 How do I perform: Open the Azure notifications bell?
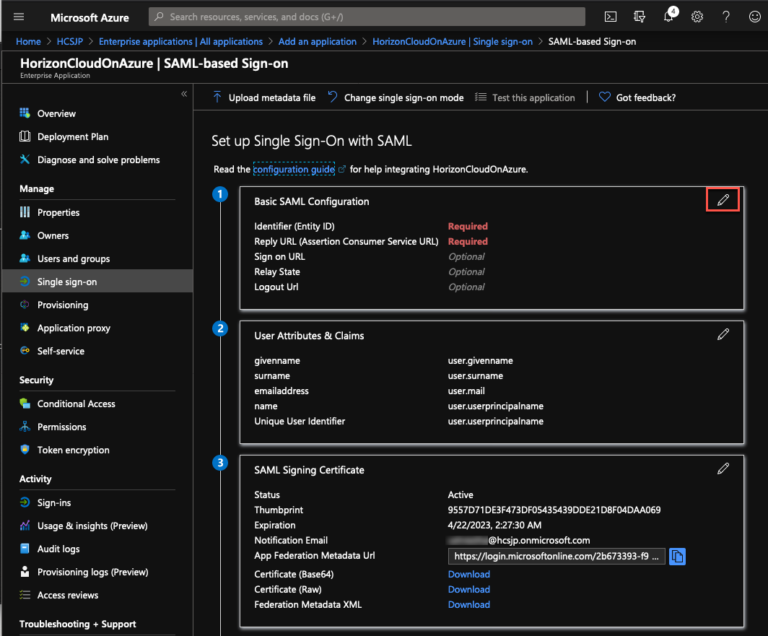click(668, 17)
